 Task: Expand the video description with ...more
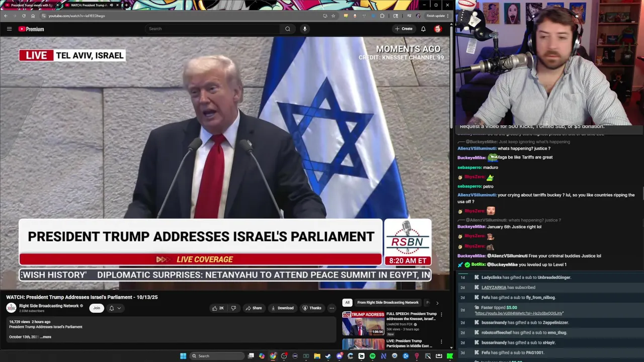point(45,337)
